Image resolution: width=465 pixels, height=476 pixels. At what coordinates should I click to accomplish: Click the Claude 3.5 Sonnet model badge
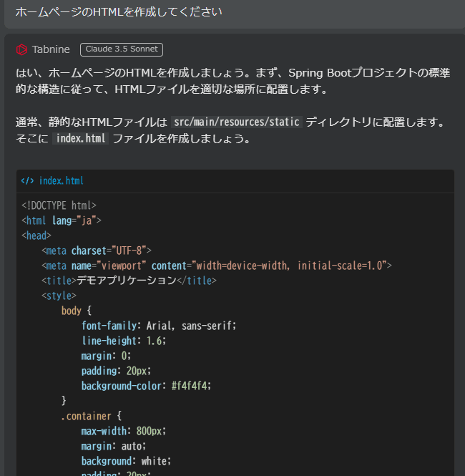122,49
